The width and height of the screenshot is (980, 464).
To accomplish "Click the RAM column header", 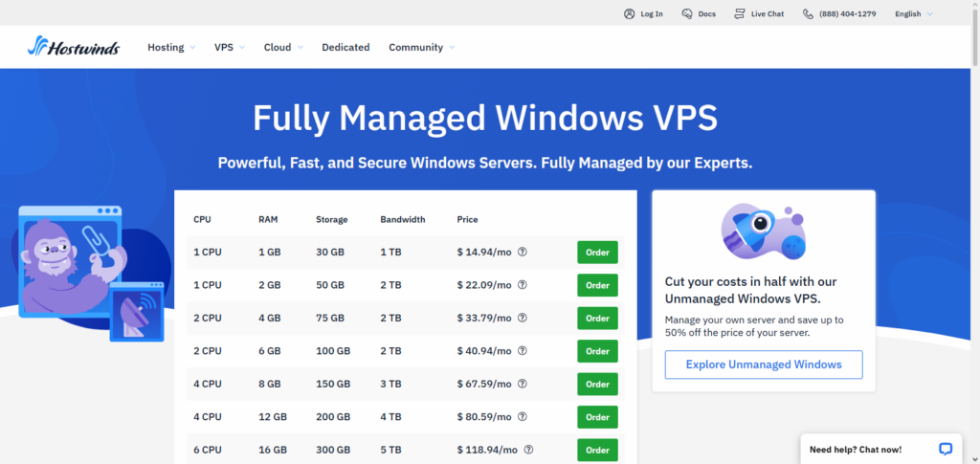I will point(268,219).
